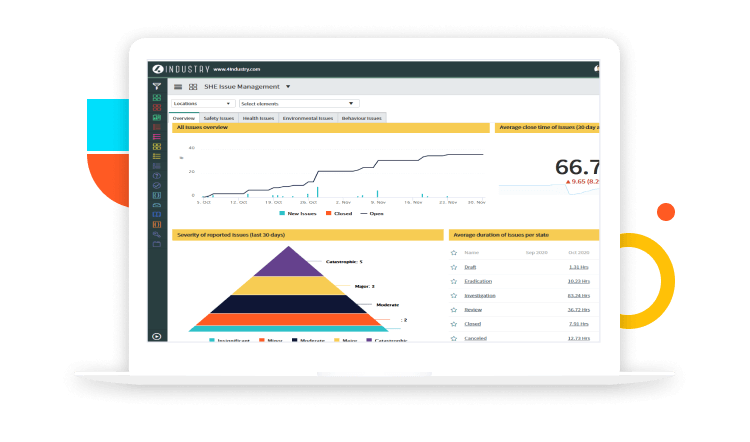Click the 1.31 Hrs value link
Screen dimensions: 750x442
(579, 267)
